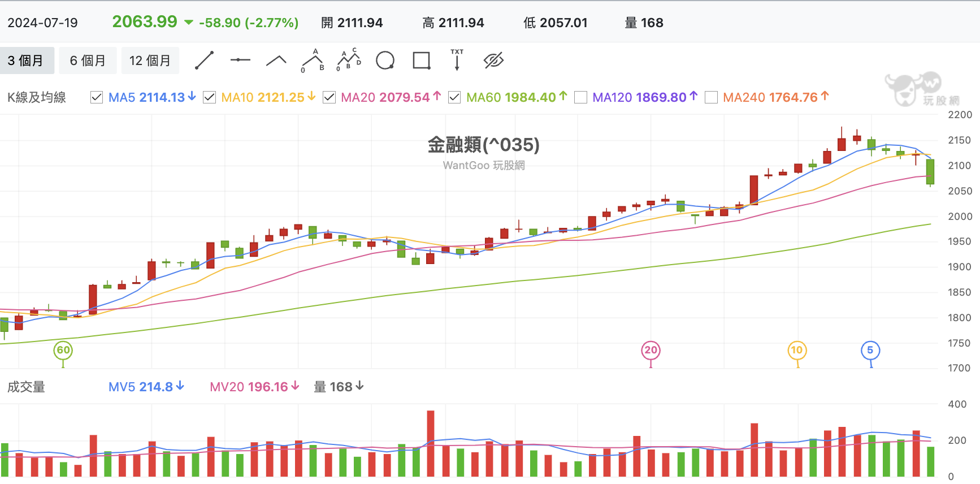
Task: Uncheck the MA60 moving average checkbox
Action: (x=454, y=97)
